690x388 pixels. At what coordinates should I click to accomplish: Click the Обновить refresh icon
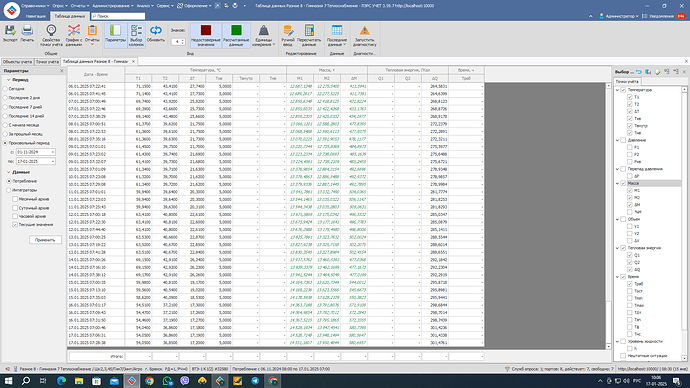155,30
